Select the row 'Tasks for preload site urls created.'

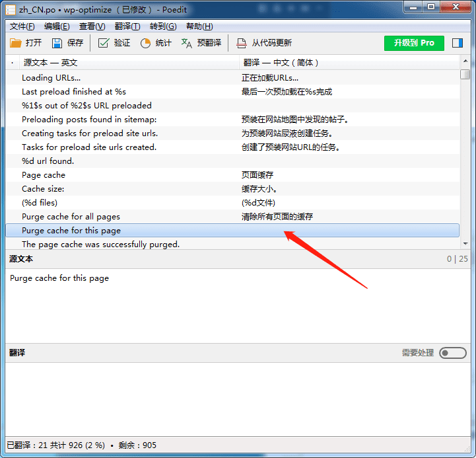click(x=232, y=147)
